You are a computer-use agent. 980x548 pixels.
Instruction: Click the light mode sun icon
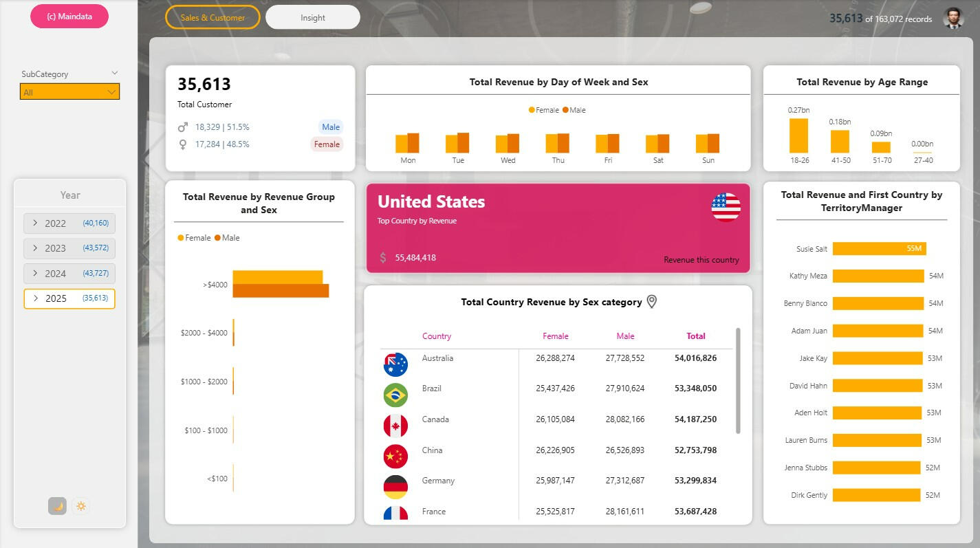pos(81,506)
